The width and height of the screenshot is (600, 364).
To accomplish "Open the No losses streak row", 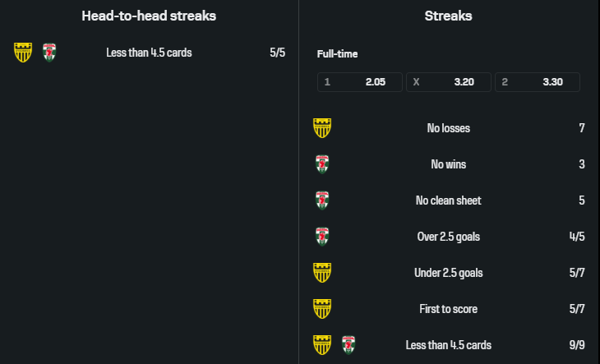I will 449,127.
